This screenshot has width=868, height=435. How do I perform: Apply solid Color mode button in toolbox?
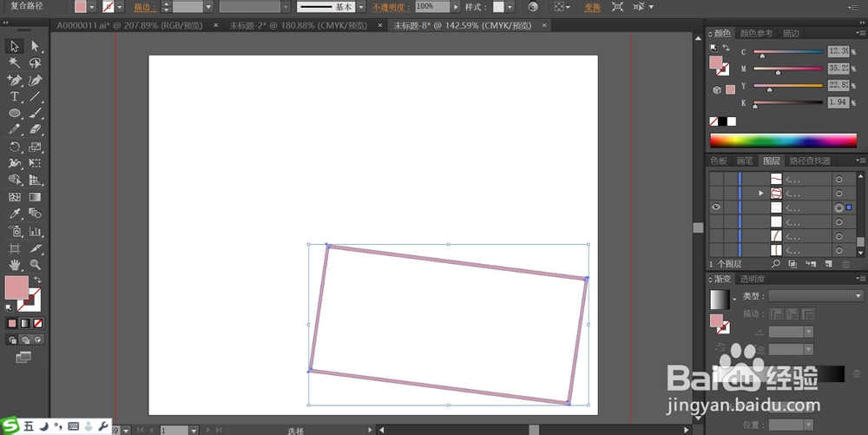pyautogui.click(x=12, y=323)
